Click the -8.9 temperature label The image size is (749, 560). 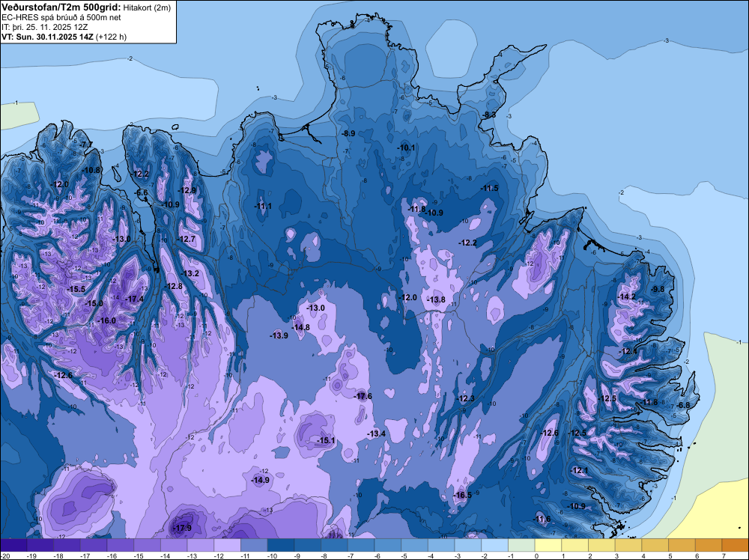click(348, 134)
